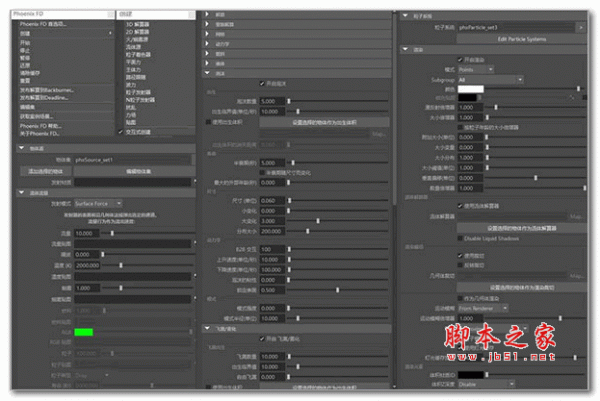Click the 流量 10.000 slider track
The height and width of the screenshot is (401, 600).
(x=148, y=233)
